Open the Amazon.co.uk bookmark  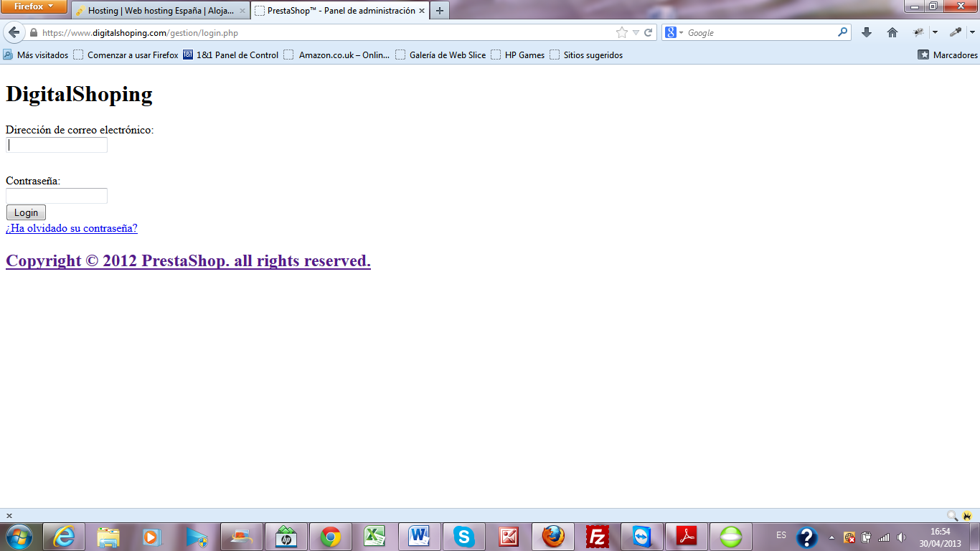pyautogui.click(x=337, y=55)
